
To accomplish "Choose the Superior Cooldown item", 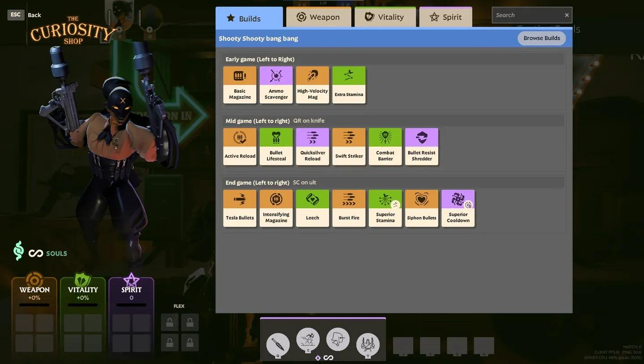I will [458, 209].
